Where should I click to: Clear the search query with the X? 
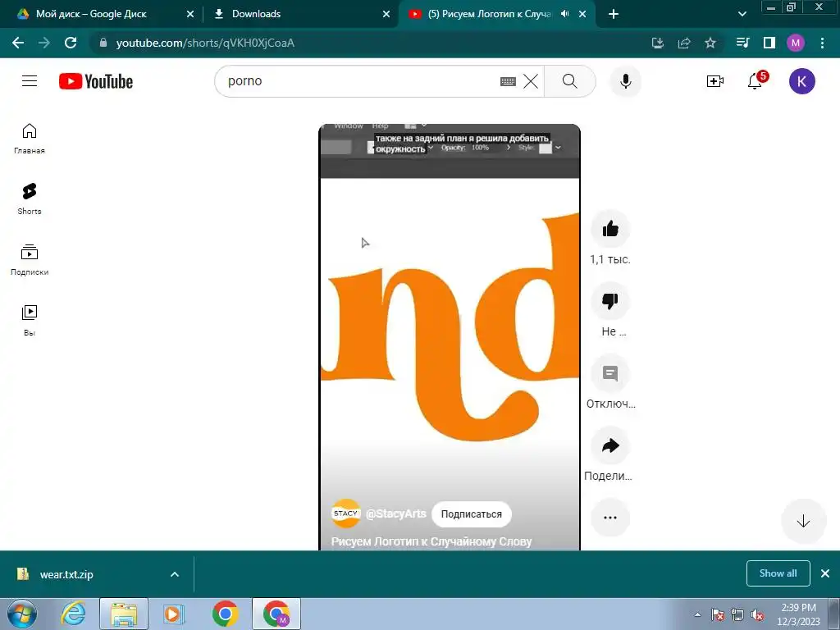[531, 81]
